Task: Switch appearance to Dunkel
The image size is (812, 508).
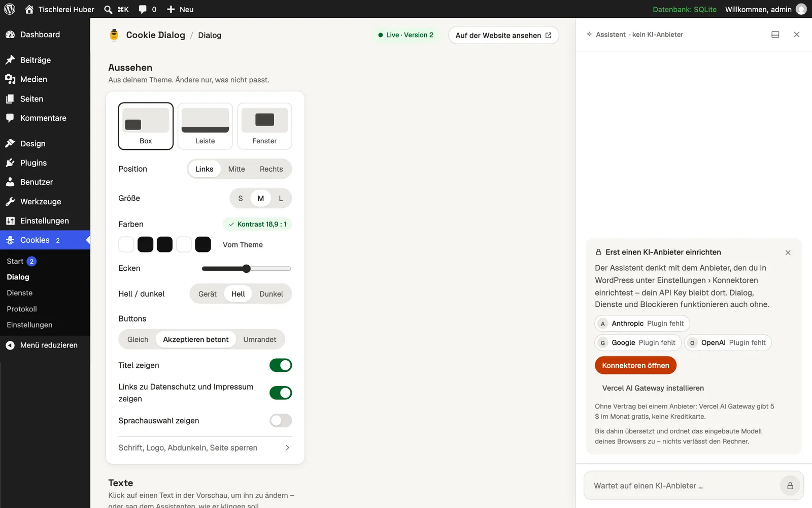Action: 272,294
